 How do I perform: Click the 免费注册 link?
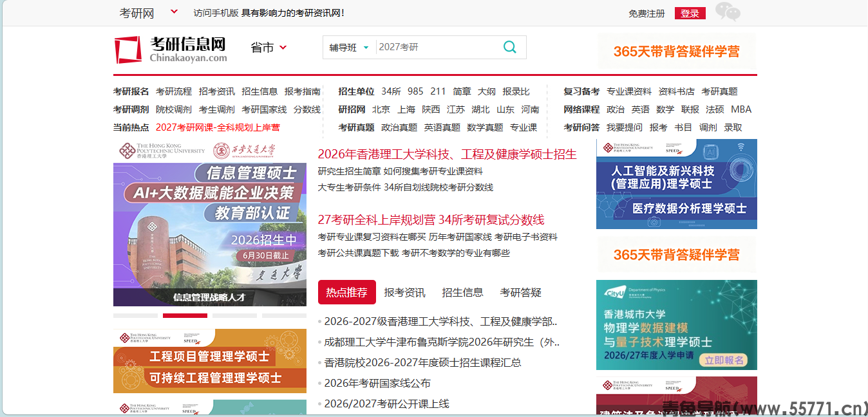(x=646, y=13)
